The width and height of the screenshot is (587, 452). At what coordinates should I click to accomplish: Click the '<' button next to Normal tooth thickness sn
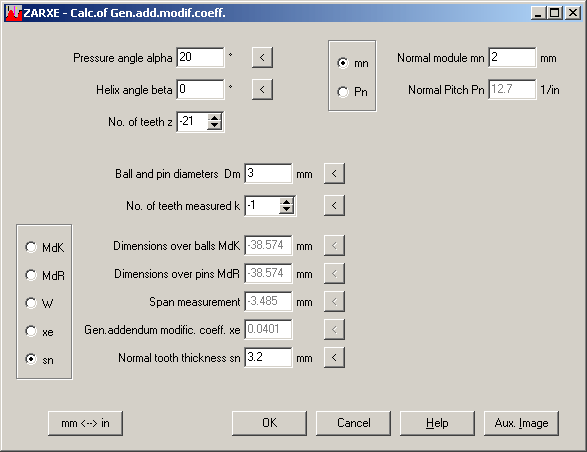pyautogui.click(x=334, y=357)
